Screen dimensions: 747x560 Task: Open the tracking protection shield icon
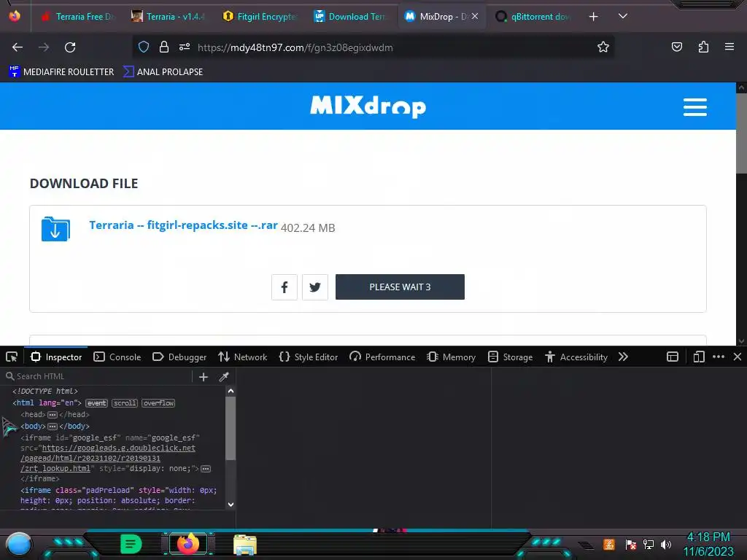tap(144, 47)
